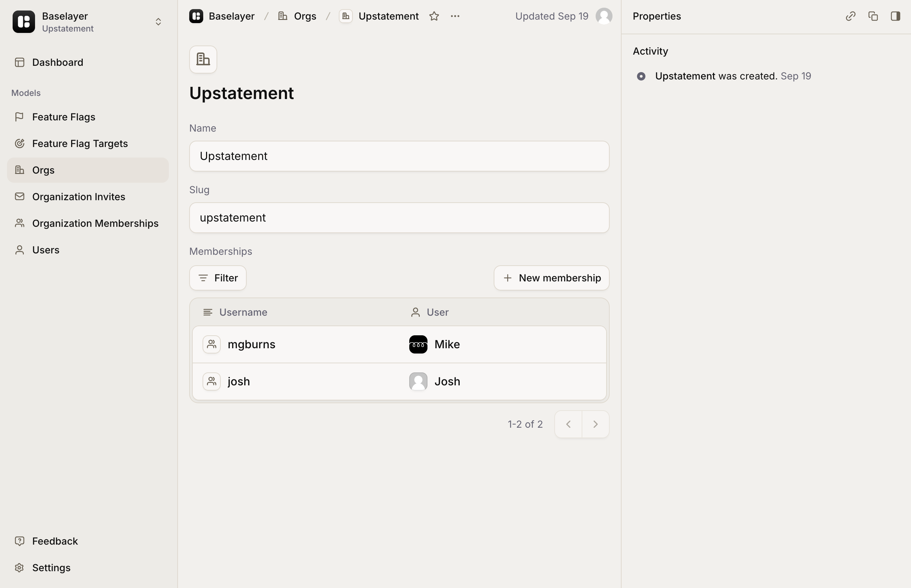Open the Filter options for memberships
The image size is (911, 588).
(x=218, y=278)
